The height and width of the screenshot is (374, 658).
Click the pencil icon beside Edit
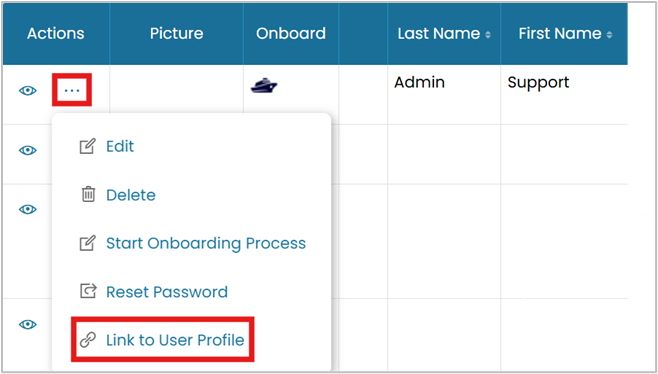88,146
